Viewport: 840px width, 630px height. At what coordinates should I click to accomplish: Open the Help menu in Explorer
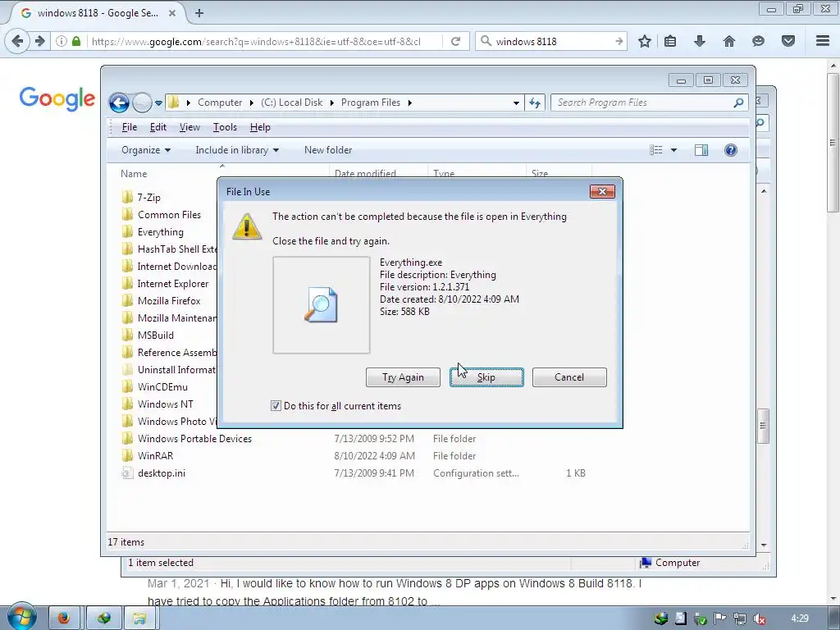[260, 127]
